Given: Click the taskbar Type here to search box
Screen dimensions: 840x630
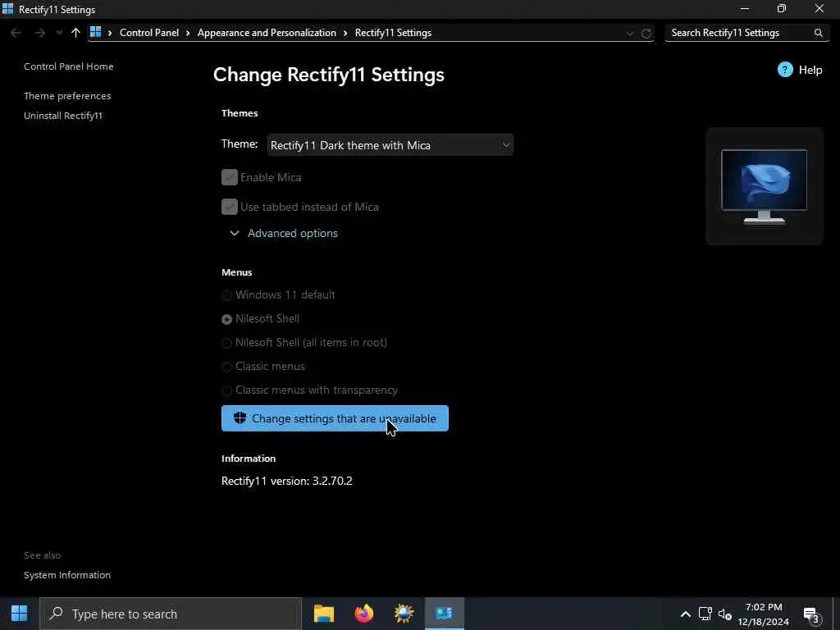Looking at the screenshot, I should tap(171, 614).
